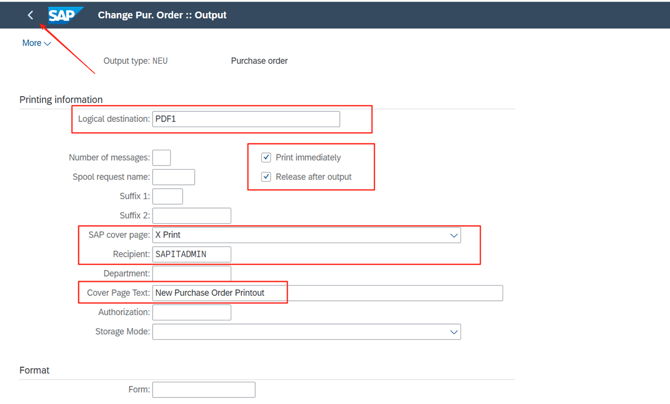This screenshot has width=670, height=404.
Task: Click the SAP logo
Action: coord(66,15)
